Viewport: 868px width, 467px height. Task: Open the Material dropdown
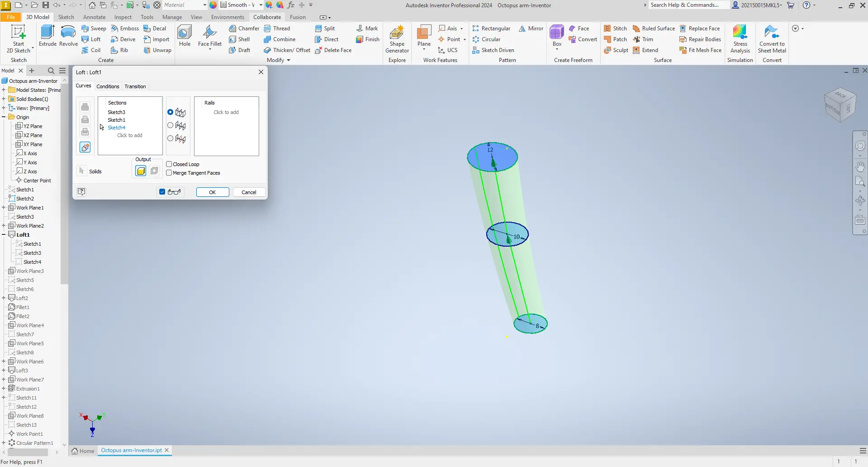pyautogui.click(x=204, y=5)
